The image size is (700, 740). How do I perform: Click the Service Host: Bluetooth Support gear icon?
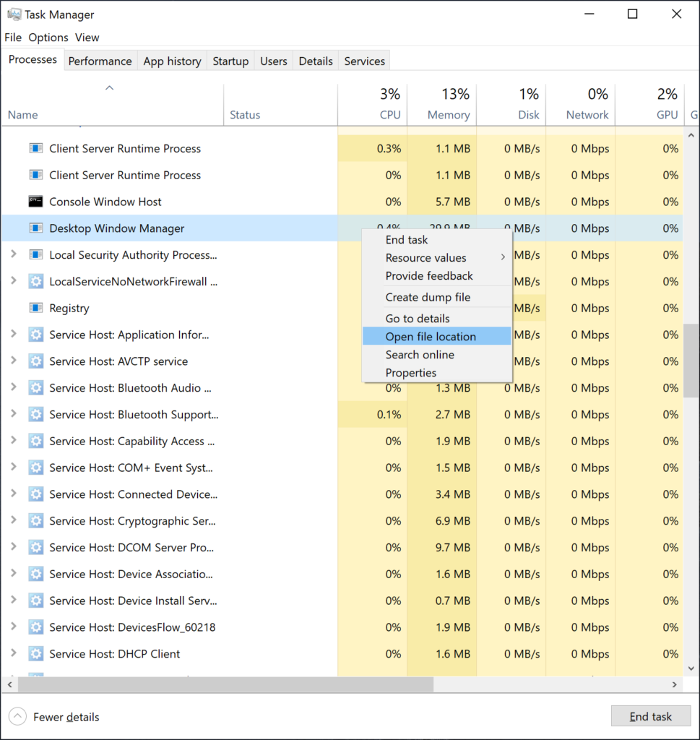(x=36, y=414)
